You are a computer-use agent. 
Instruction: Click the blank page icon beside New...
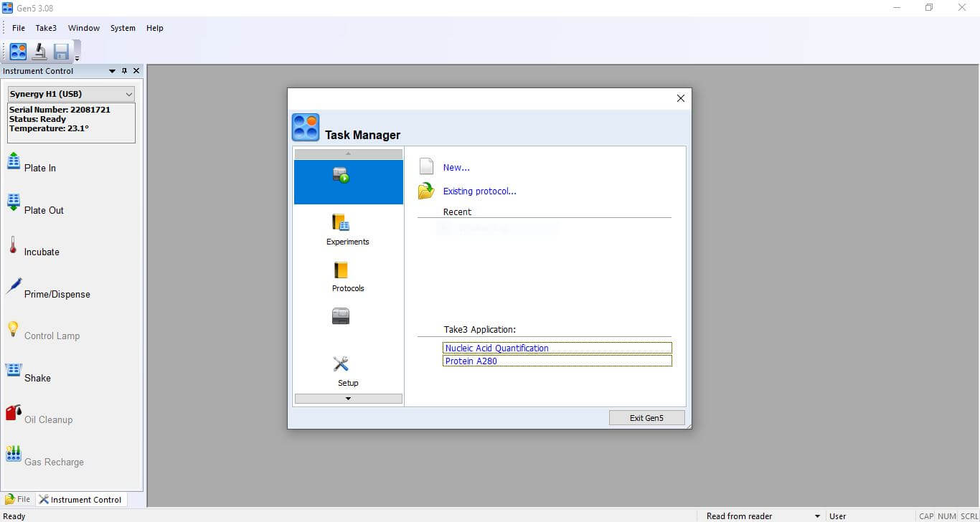[426, 166]
